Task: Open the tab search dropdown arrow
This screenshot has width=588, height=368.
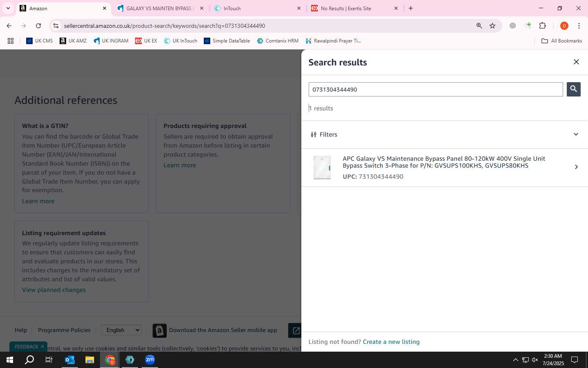Action: tap(8, 8)
